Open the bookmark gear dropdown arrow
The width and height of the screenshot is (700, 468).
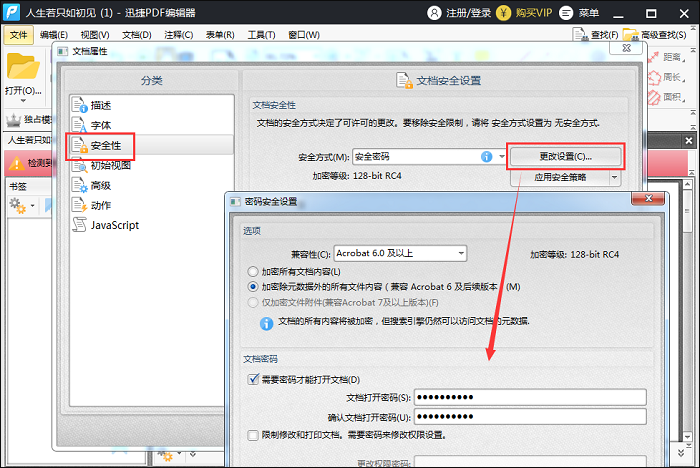pyautogui.click(x=33, y=206)
